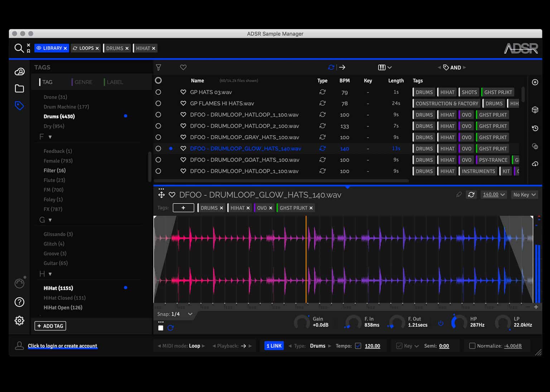This screenshot has height=392, width=550.
Task: Select the HiHat Open (126) tag
Action: pos(63,308)
